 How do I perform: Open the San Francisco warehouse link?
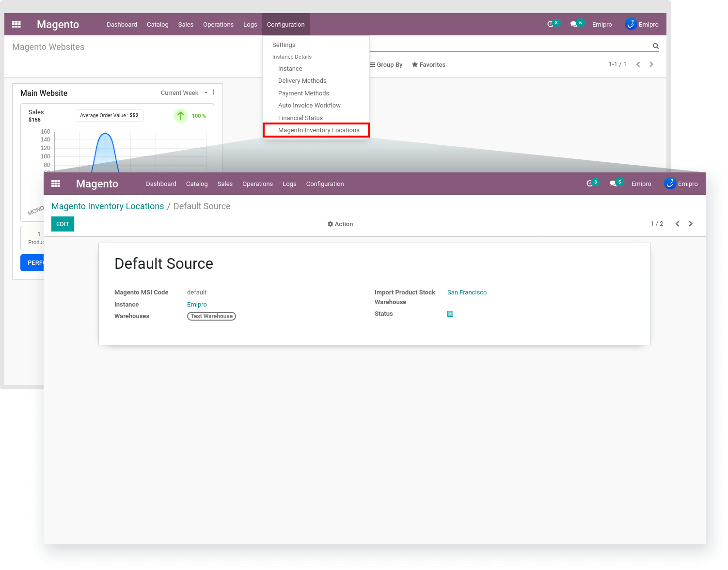(467, 293)
